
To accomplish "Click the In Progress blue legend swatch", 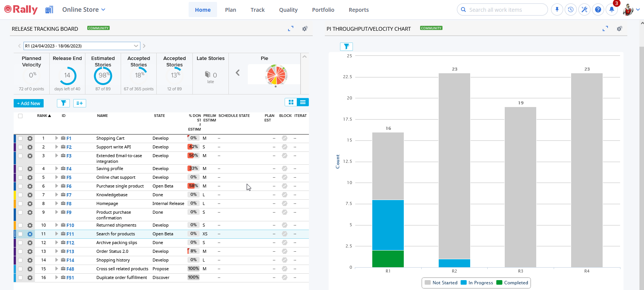I will [463, 283].
